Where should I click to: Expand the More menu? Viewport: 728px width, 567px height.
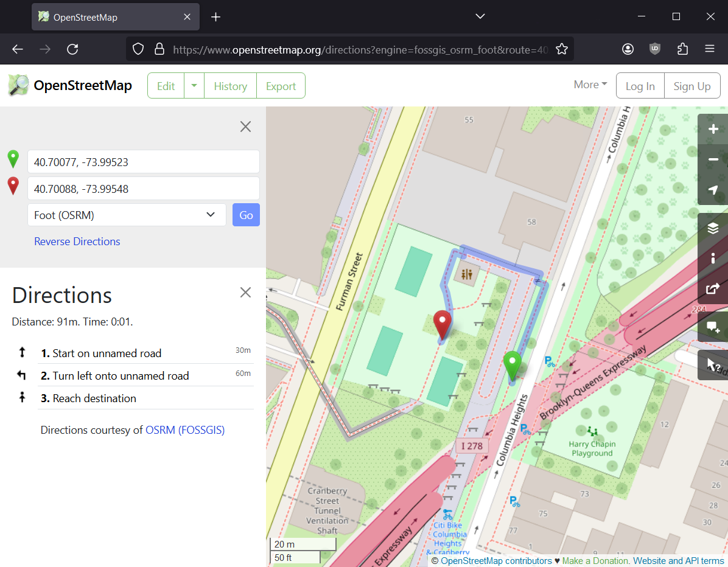point(590,85)
